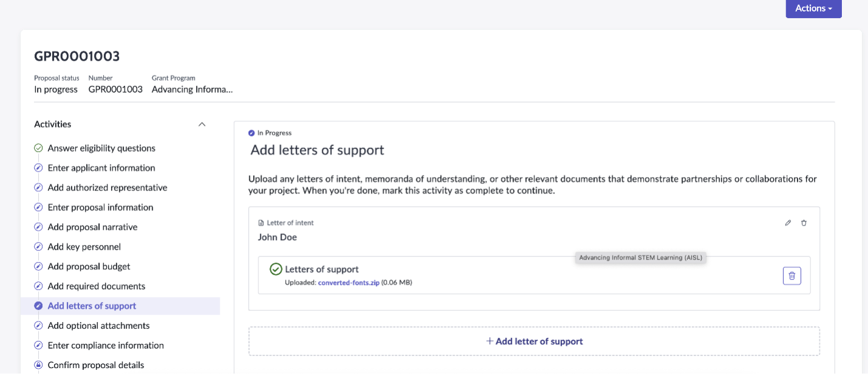This screenshot has height=376, width=868.
Task: Click proposal Number value GPR0001003
Action: click(115, 89)
